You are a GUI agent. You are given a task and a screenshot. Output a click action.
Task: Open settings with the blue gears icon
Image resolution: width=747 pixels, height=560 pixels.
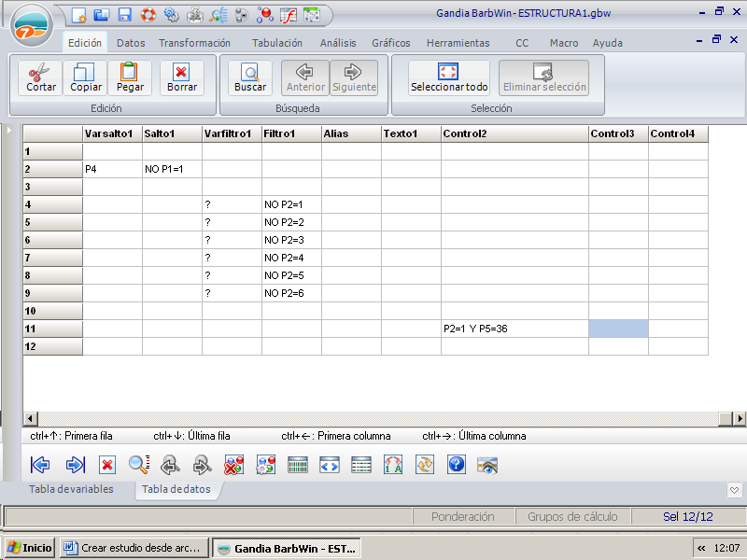(172, 15)
